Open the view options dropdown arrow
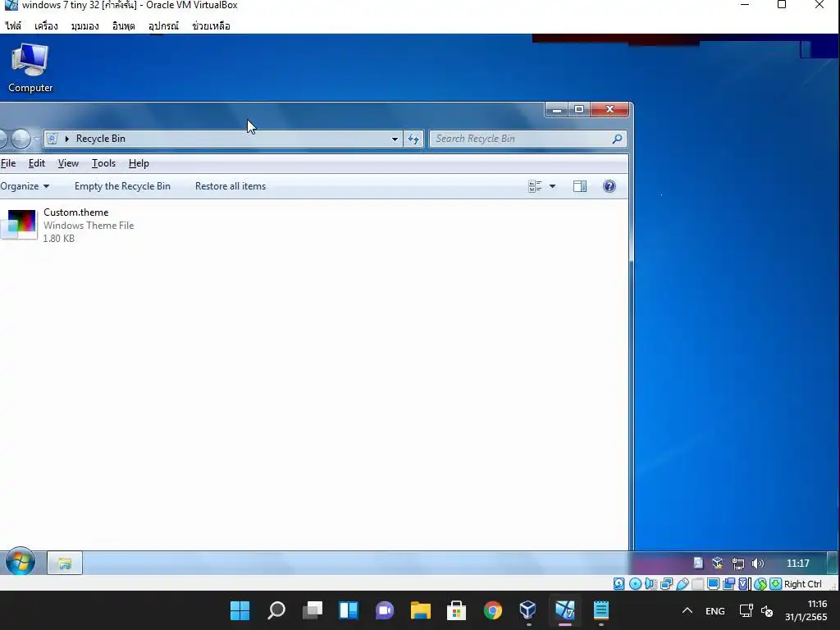The image size is (840, 630). pyautogui.click(x=552, y=186)
